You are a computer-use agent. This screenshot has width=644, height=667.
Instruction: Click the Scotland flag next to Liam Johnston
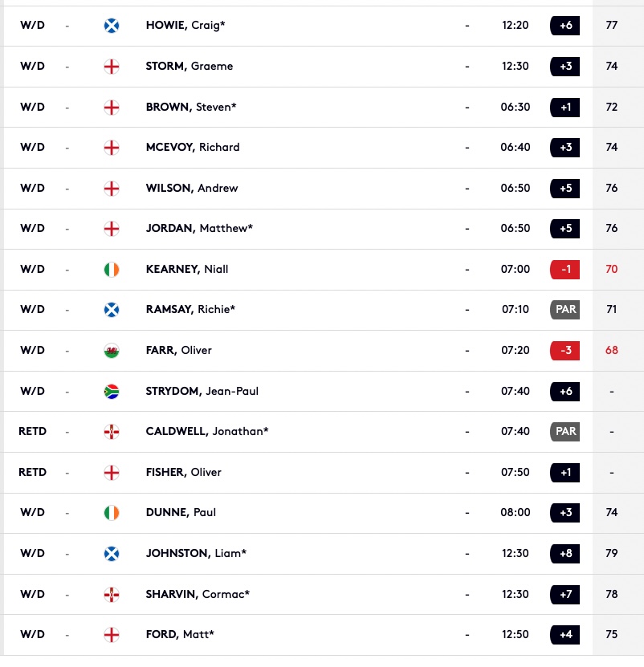point(112,553)
